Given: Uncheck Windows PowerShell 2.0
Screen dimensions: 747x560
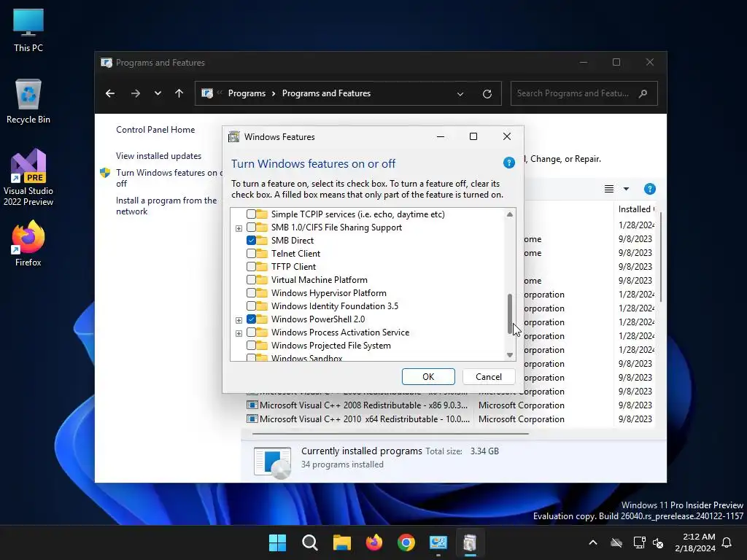Looking at the screenshot, I should tap(251, 319).
